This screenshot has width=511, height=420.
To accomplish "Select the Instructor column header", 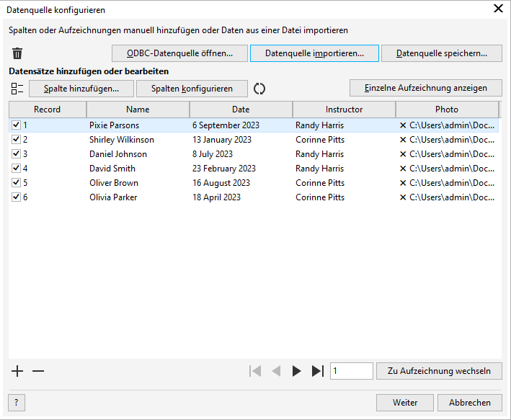I will 344,110.
